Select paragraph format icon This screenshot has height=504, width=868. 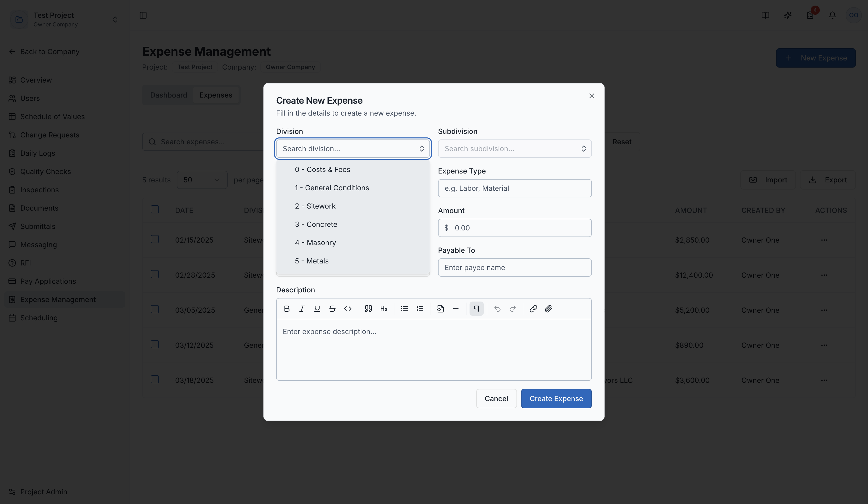pos(476,309)
